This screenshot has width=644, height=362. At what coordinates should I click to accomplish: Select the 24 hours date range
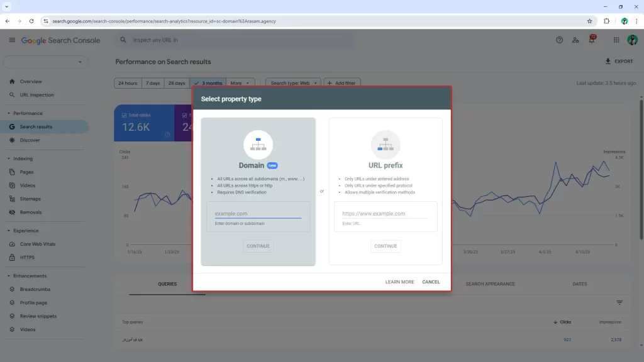(x=128, y=83)
